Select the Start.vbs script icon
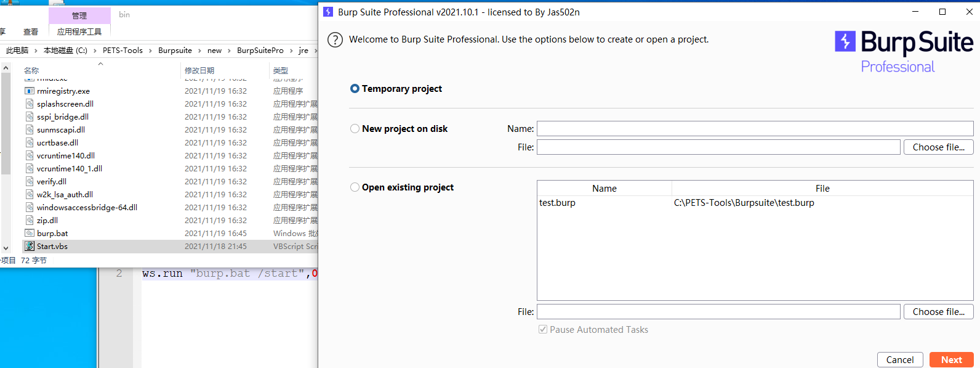 coord(30,247)
